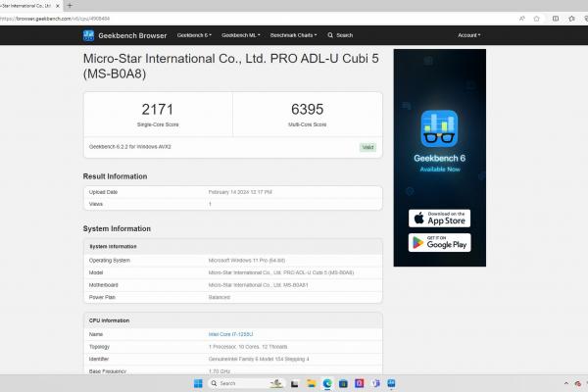Click the Geekbench 6 app icon in the ad

pos(439,128)
